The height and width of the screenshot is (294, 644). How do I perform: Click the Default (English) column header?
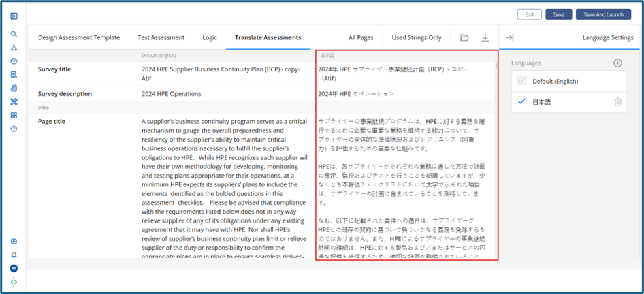[159, 55]
